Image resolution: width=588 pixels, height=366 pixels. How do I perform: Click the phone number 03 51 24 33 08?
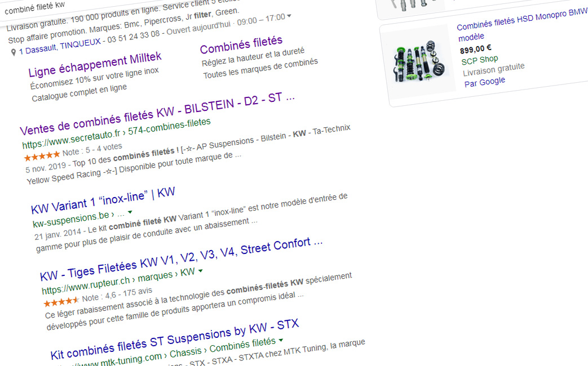(134, 37)
